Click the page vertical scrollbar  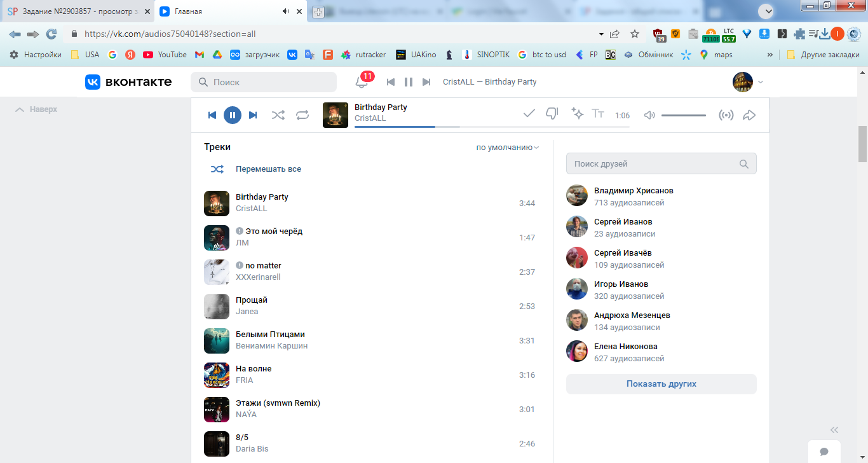pos(862,144)
